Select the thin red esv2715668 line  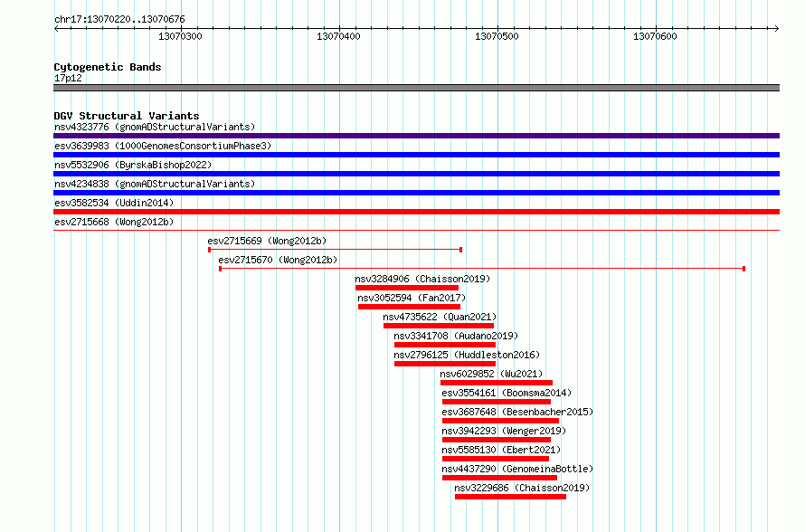coord(416,230)
